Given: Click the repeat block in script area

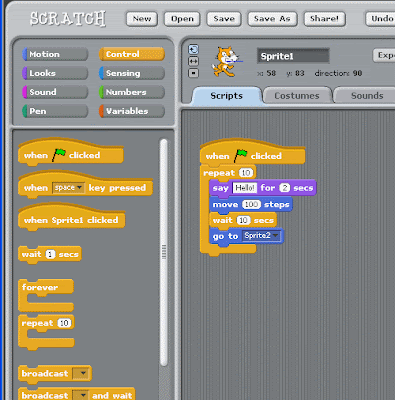Looking at the screenshot, I should pyautogui.click(x=219, y=173).
